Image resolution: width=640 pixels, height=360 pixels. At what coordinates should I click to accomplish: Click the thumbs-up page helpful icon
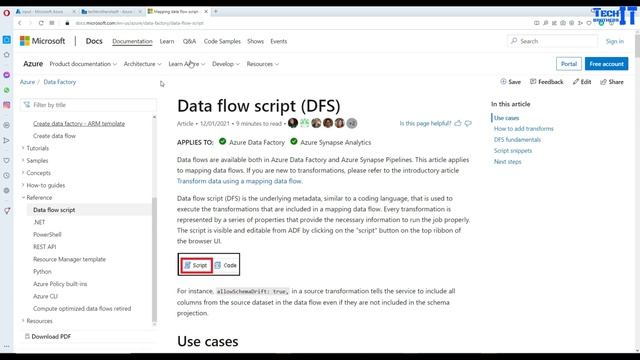pos(458,123)
